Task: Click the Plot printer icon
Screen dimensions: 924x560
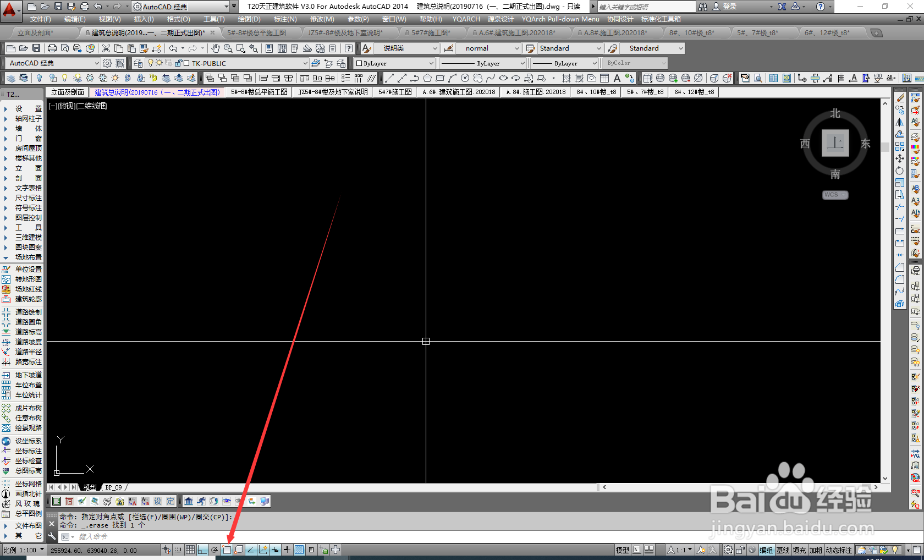Action: (x=52, y=48)
